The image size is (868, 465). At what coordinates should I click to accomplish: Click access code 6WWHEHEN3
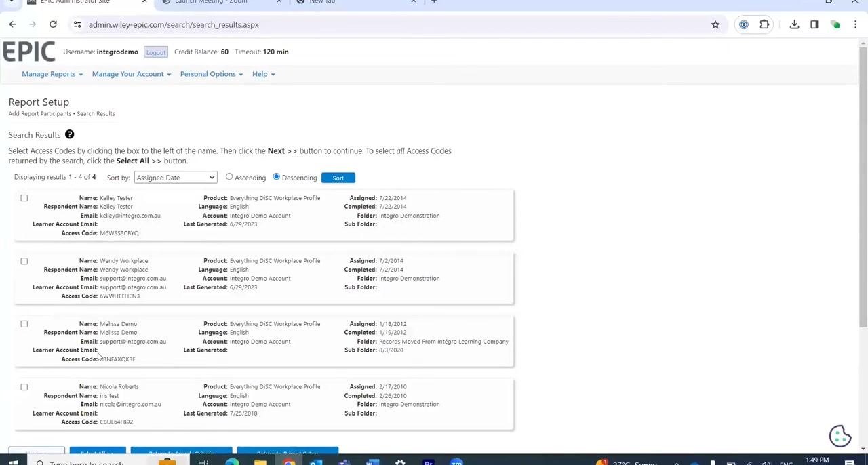coord(119,296)
